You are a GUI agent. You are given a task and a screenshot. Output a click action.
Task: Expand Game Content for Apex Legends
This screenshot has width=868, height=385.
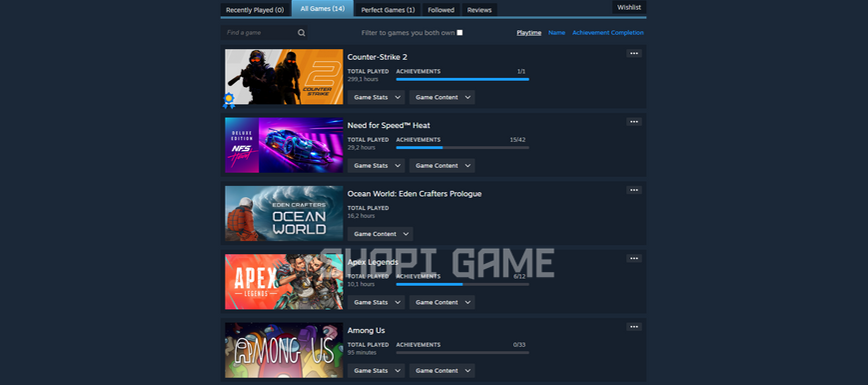[441, 302]
